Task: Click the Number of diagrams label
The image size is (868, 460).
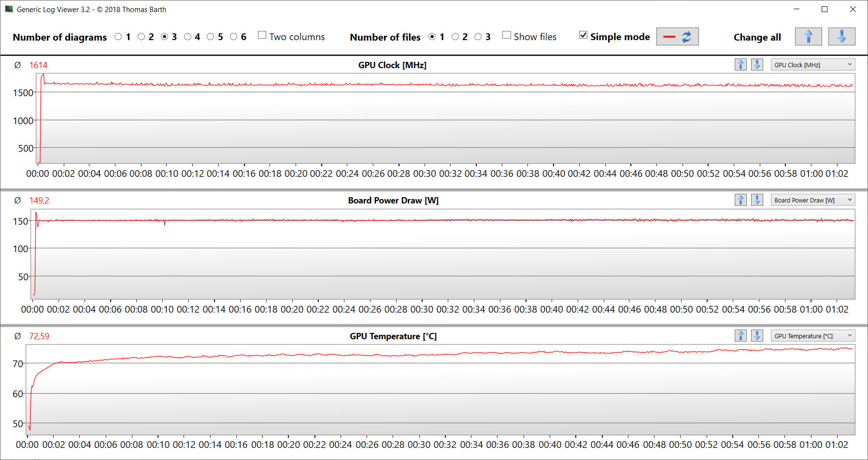Action: [x=60, y=37]
